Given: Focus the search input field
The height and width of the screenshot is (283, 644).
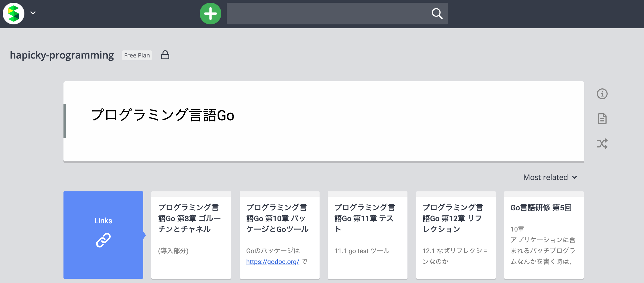Looking at the screenshot, I should (337, 14).
